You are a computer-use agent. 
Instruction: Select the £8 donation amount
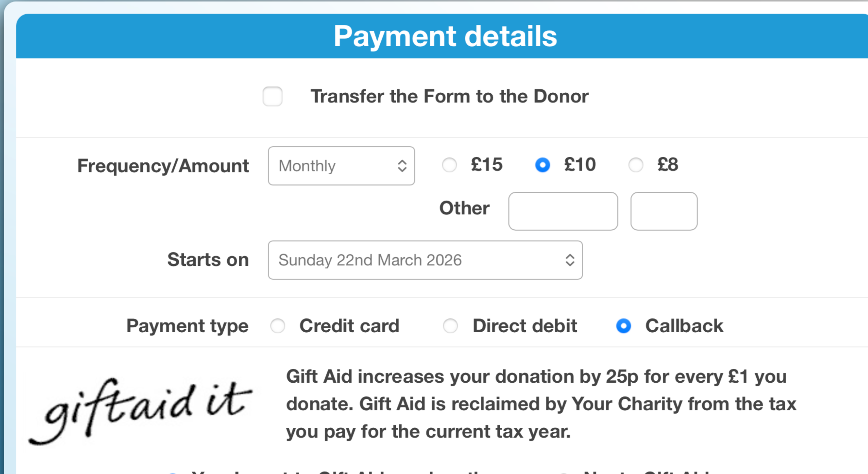pos(636,165)
